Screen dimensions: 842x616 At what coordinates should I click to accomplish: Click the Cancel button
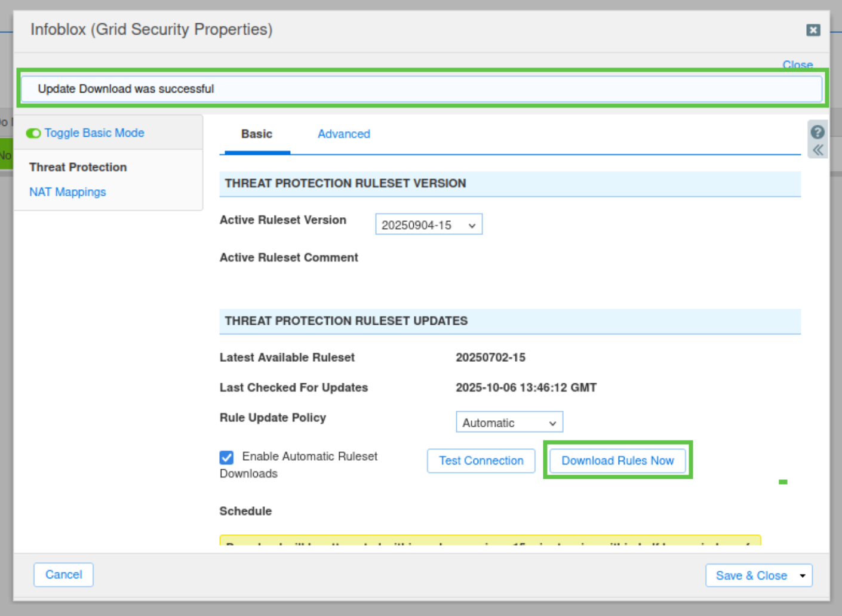(x=63, y=575)
